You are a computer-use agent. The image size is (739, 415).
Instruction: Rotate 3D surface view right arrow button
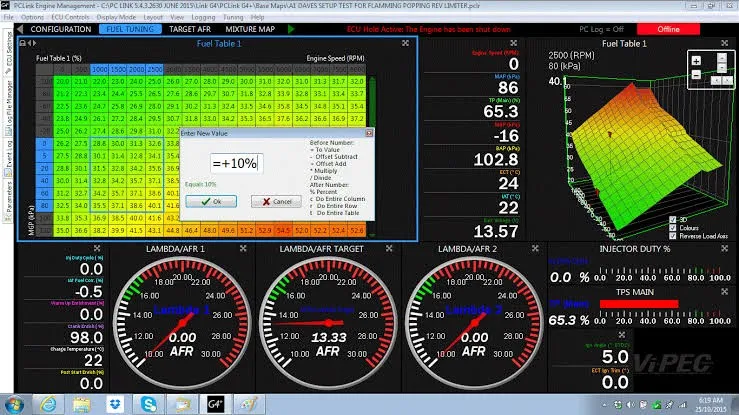(x=727, y=80)
